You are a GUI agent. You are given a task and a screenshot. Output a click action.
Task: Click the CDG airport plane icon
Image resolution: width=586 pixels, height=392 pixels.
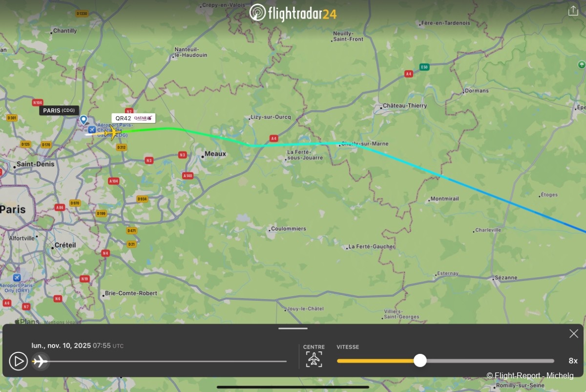click(x=92, y=129)
